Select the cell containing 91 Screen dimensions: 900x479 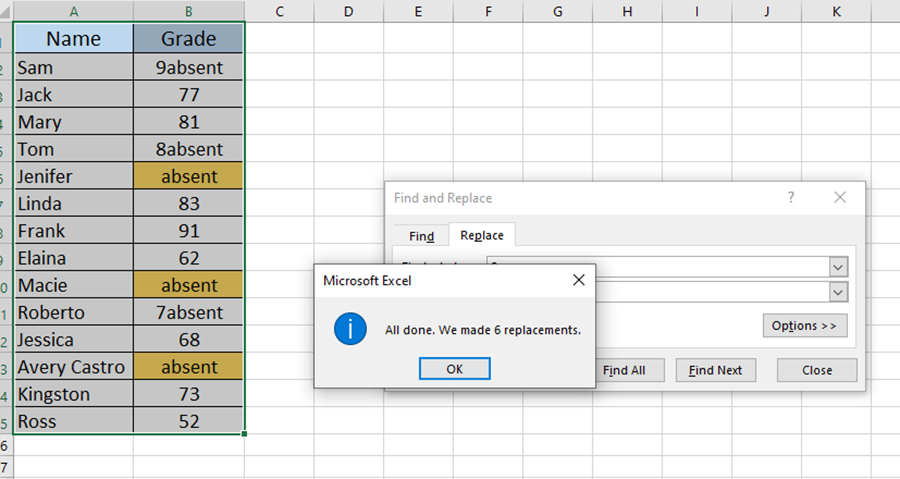coord(189,231)
